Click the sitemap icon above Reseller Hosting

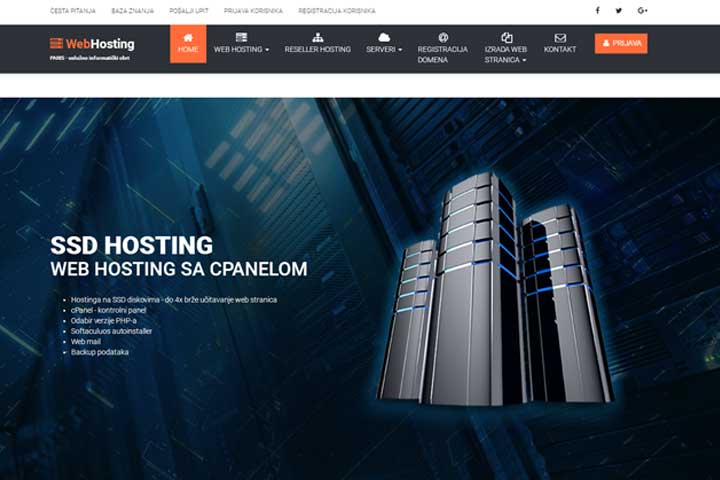tap(318, 37)
